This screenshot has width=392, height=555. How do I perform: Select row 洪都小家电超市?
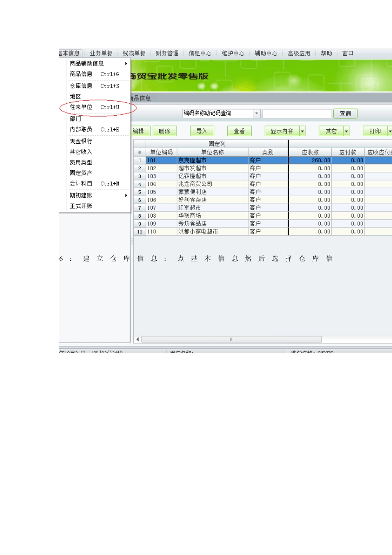262,231
